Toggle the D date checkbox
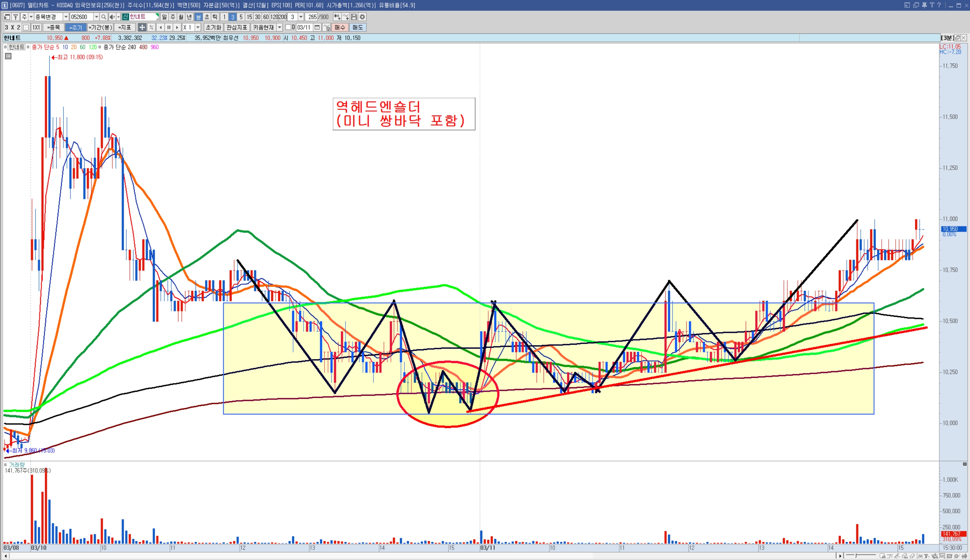Viewport: 970px width, 560px height. tap(288, 27)
